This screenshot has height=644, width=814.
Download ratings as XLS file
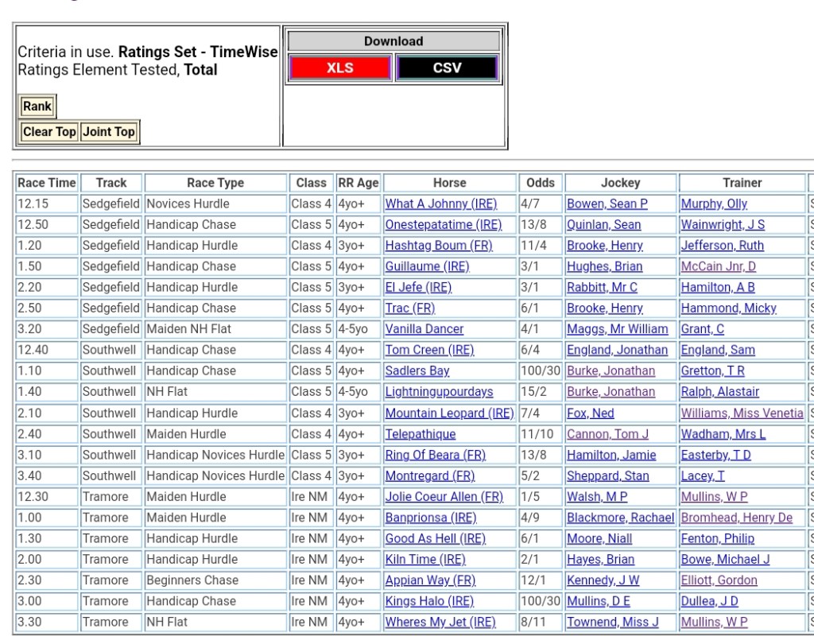[340, 68]
